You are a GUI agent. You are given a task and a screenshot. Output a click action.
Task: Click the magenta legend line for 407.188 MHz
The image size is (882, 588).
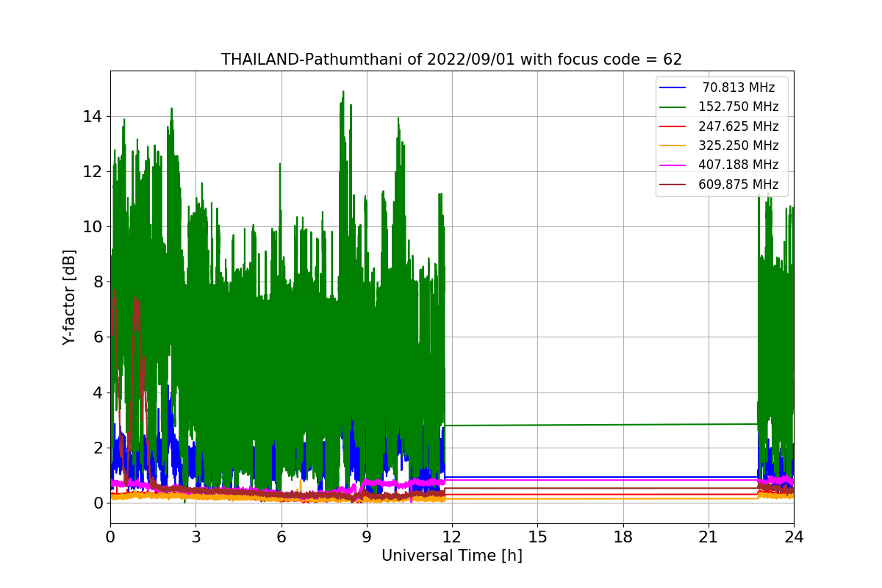[x=673, y=165]
